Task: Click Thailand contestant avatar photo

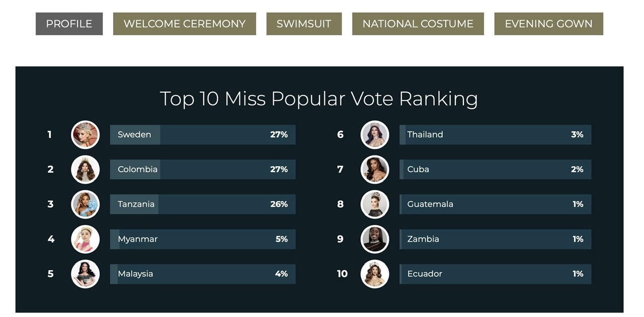Action: click(375, 134)
